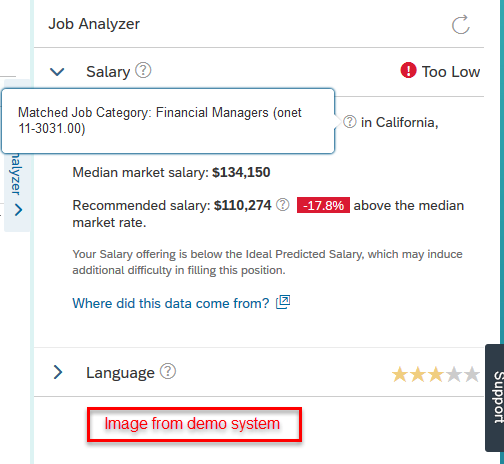Image resolution: width=504 pixels, height=464 pixels.
Task: Refresh the Job Analyzer results
Action: 461,25
